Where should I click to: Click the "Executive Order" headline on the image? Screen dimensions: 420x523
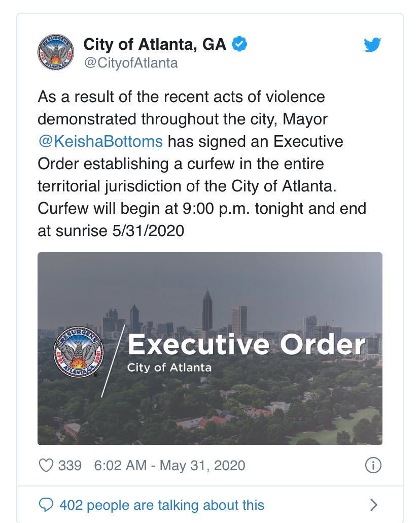pyautogui.click(x=246, y=345)
